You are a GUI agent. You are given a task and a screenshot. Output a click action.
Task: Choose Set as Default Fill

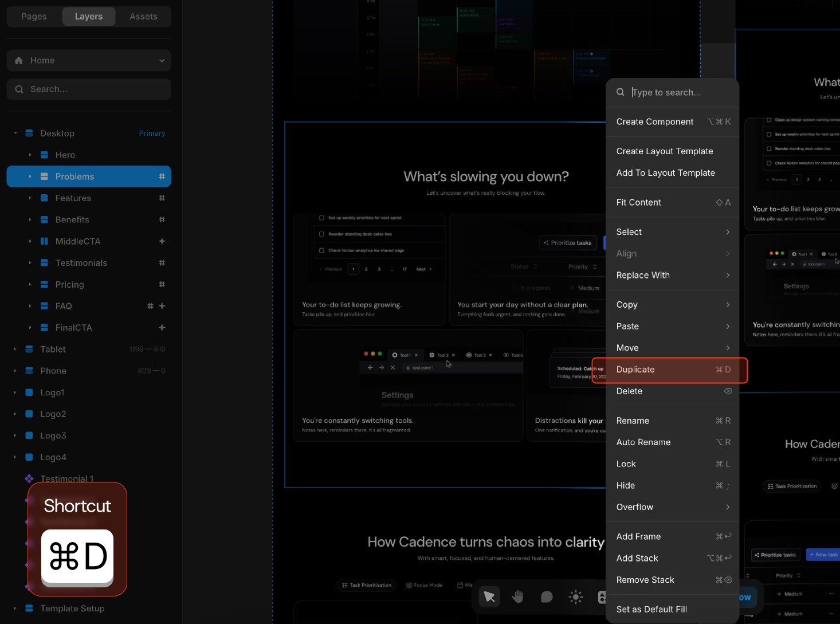pos(673,609)
